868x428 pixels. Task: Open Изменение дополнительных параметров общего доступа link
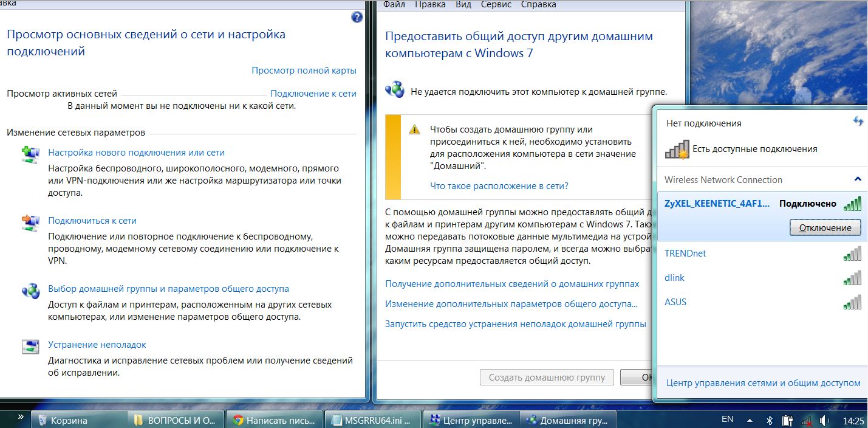click(511, 304)
